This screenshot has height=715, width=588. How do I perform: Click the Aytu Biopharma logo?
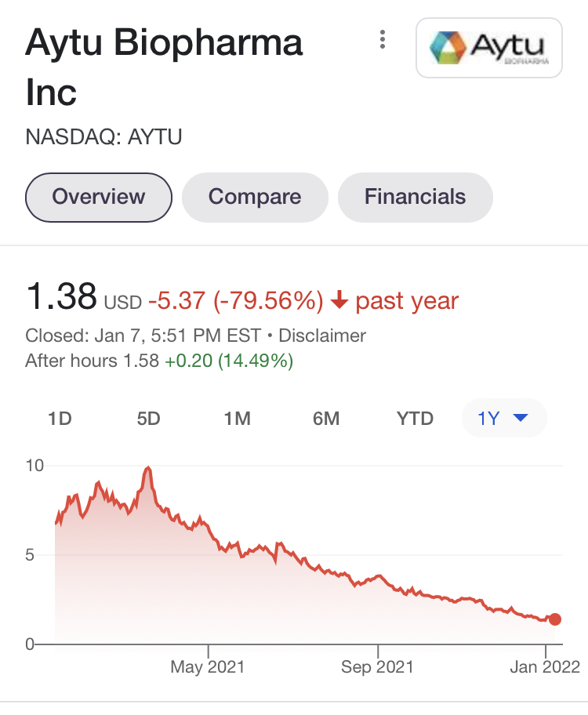[488, 47]
